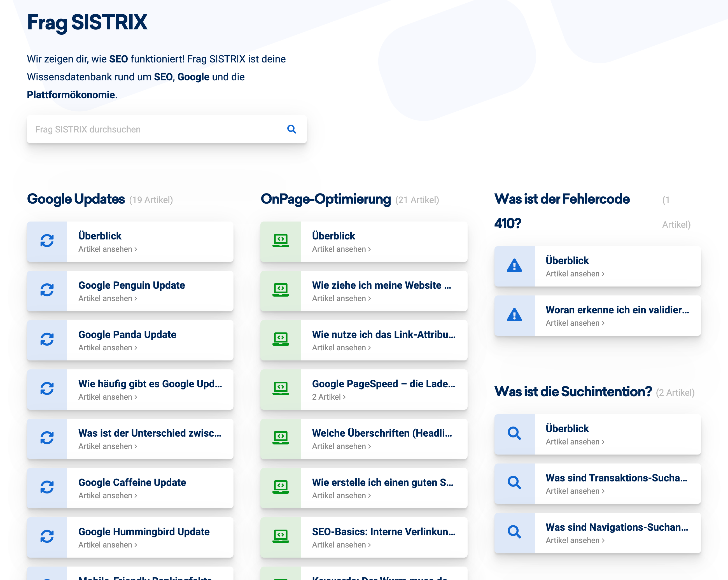This screenshot has width=728, height=580.
Task: Click 'Überblick' title in Google Updates column
Action: pyautogui.click(x=100, y=236)
